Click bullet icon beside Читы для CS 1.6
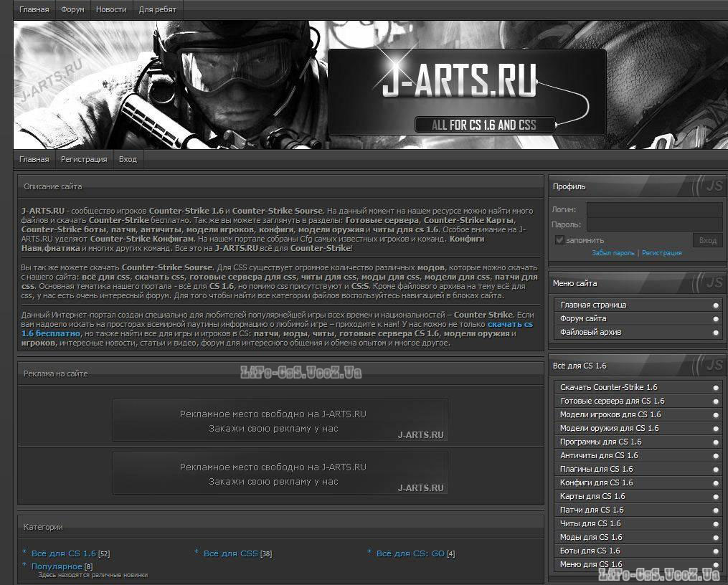 coord(716,524)
